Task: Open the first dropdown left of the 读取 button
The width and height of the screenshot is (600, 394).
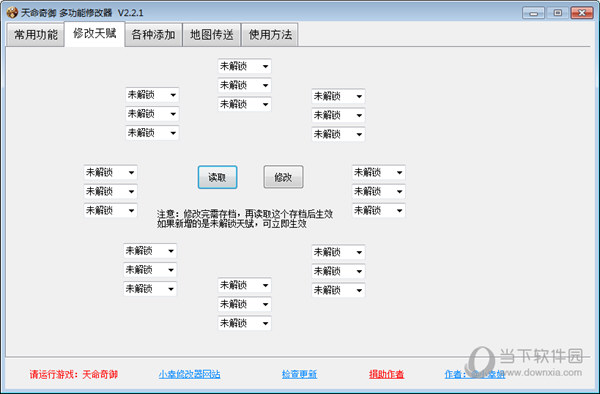Action: coord(111,172)
